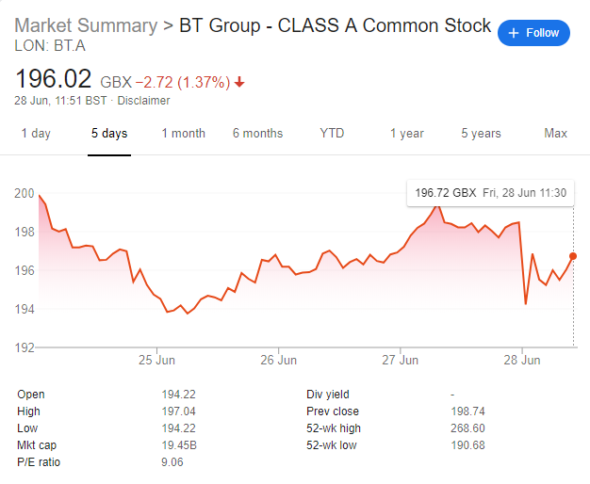Image resolution: width=590 pixels, height=484 pixels.
Task: Click the 196.72 GBX chart tooltip
Action: coord(490,193)
